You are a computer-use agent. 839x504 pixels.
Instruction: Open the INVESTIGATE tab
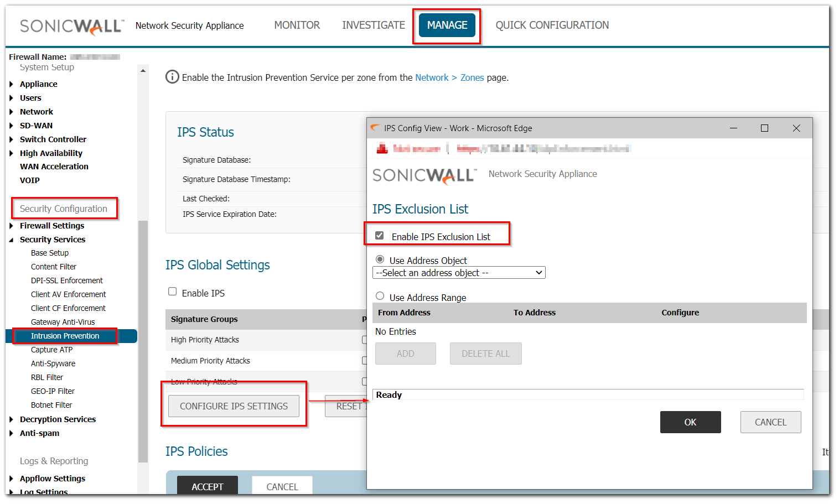(373, 25)
